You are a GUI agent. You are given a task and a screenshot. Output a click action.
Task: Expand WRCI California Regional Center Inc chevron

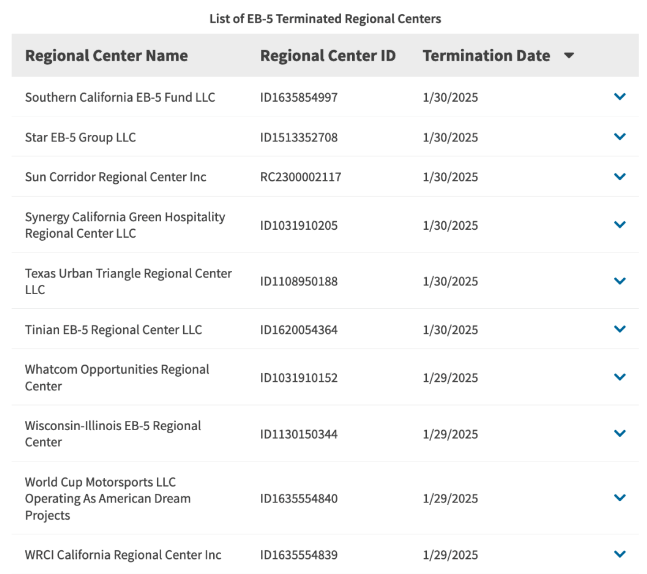click(x=620, y=554)
